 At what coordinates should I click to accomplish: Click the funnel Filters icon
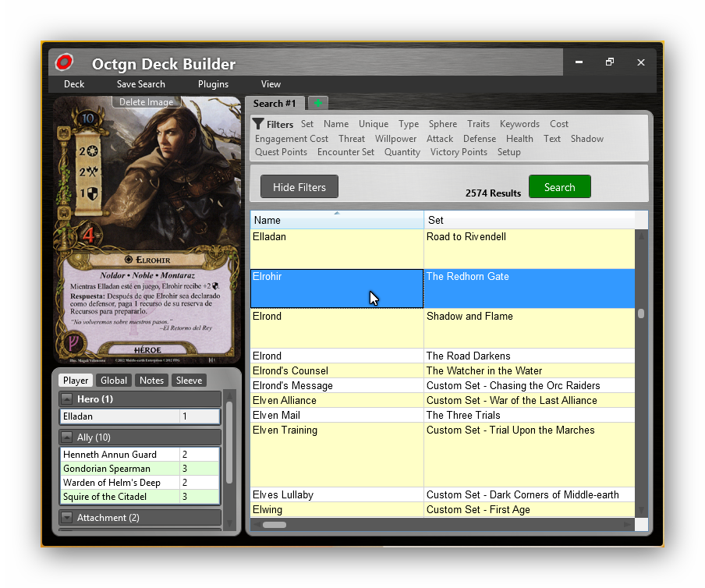(258, 124)
